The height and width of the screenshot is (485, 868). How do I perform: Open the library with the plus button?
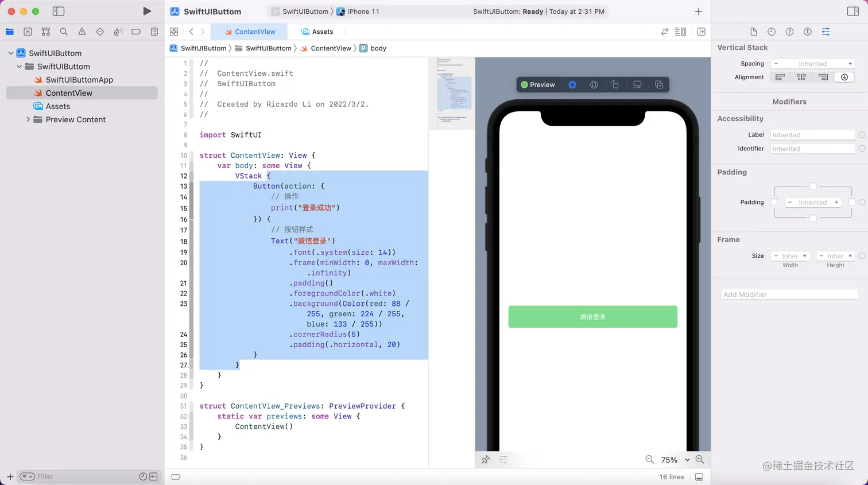pos(699,11)
